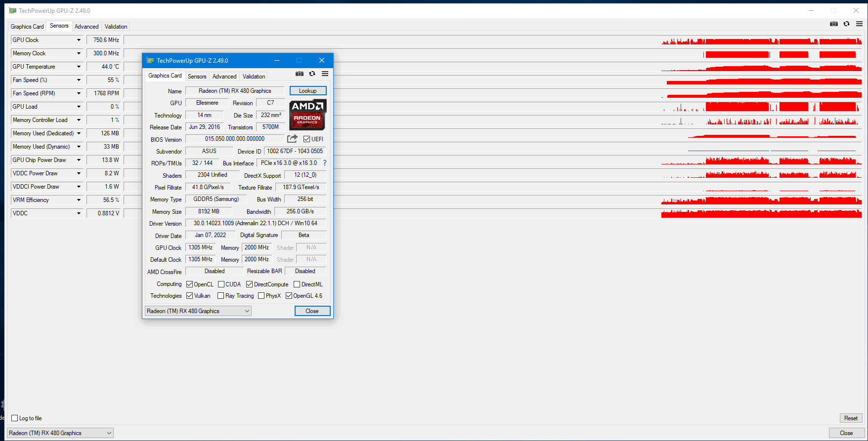Refresh GPU info in front dialog
This screenshot has width=868, height=441.
coord(312,74)
